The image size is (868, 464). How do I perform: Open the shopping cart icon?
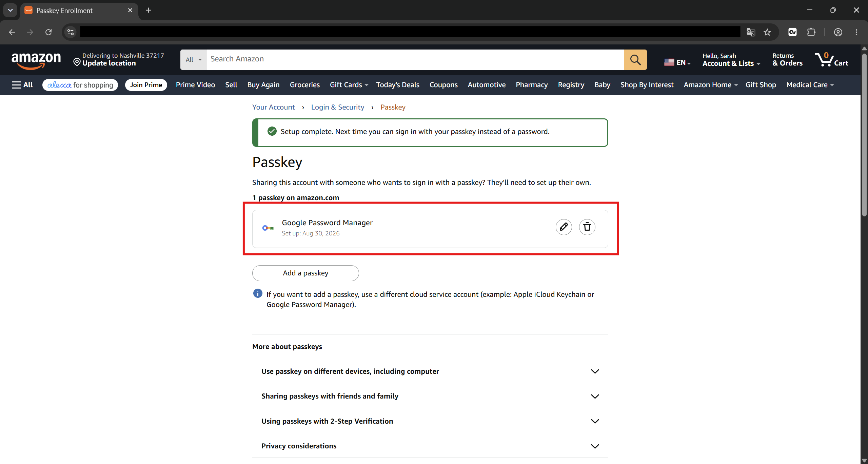(831, 60)
